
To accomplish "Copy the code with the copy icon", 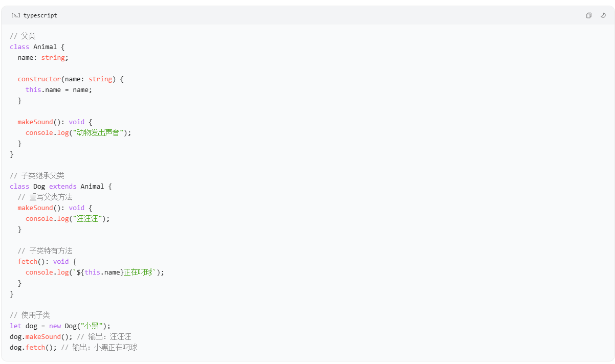I will click(589, 15).
